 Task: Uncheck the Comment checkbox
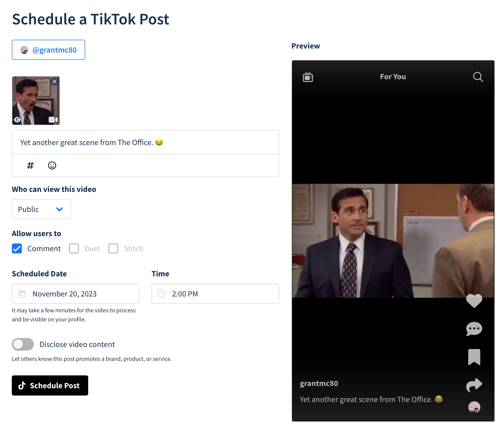pos(17,248)
